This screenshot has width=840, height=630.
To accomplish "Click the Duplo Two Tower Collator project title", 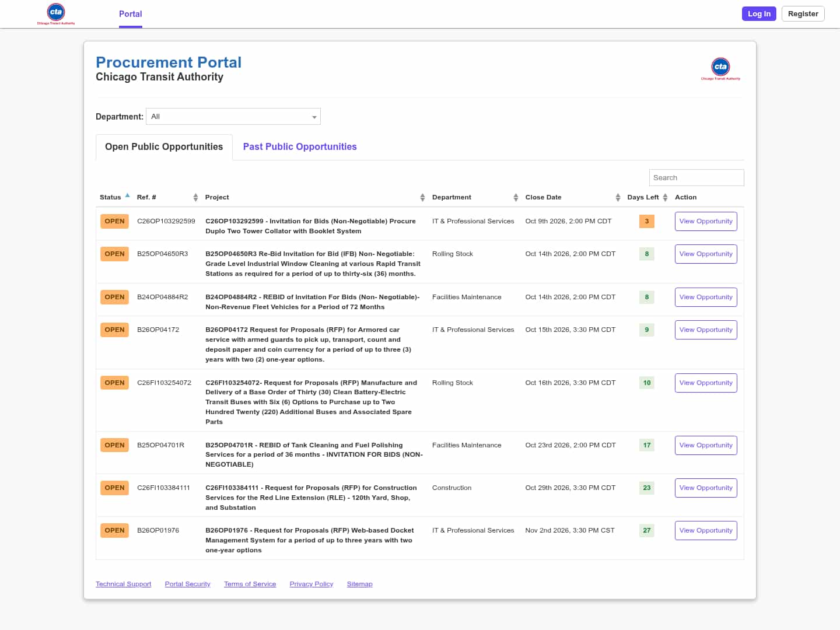I will click(x=310, y=226).
